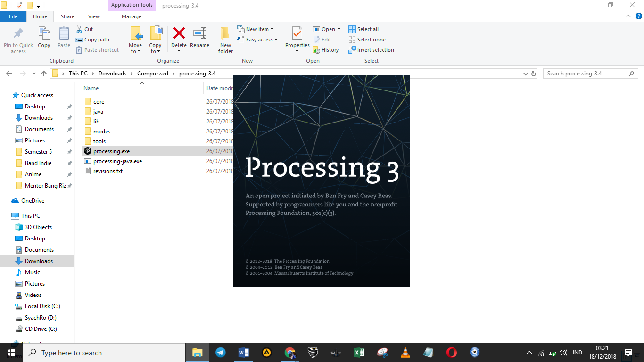644x362 pixels.
Task: Expand the New item dropdown
Action: pos(256,29)
